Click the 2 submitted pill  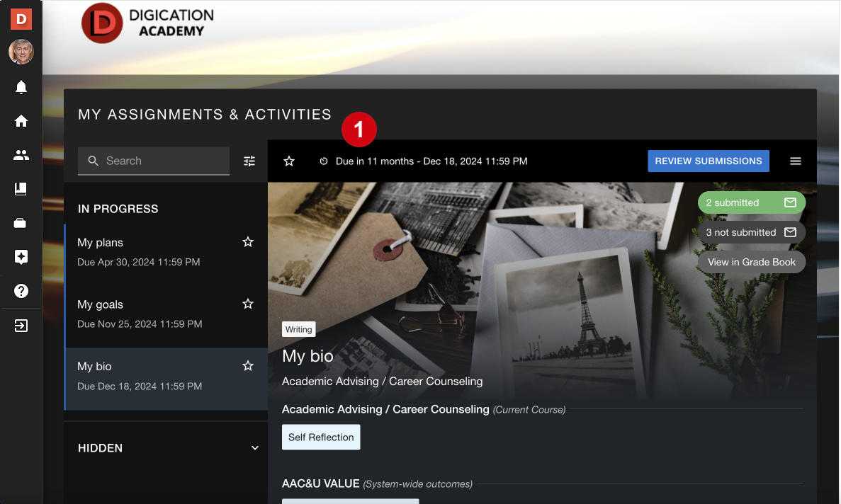[x=752, y=202]
